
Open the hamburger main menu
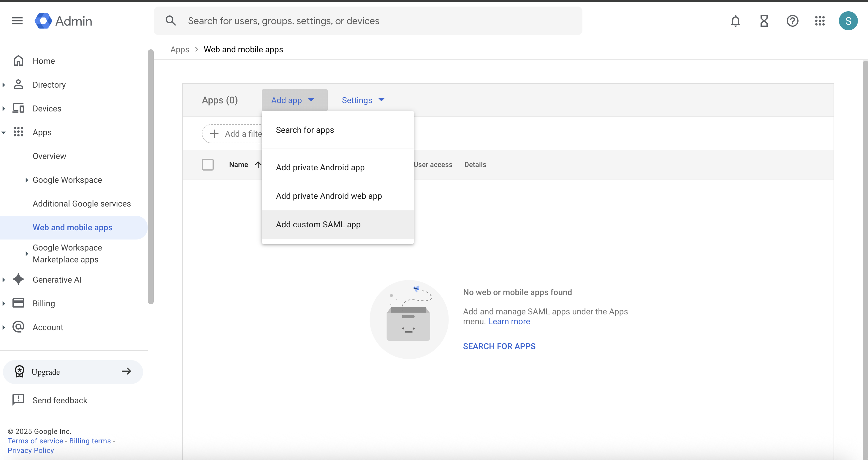17,21
